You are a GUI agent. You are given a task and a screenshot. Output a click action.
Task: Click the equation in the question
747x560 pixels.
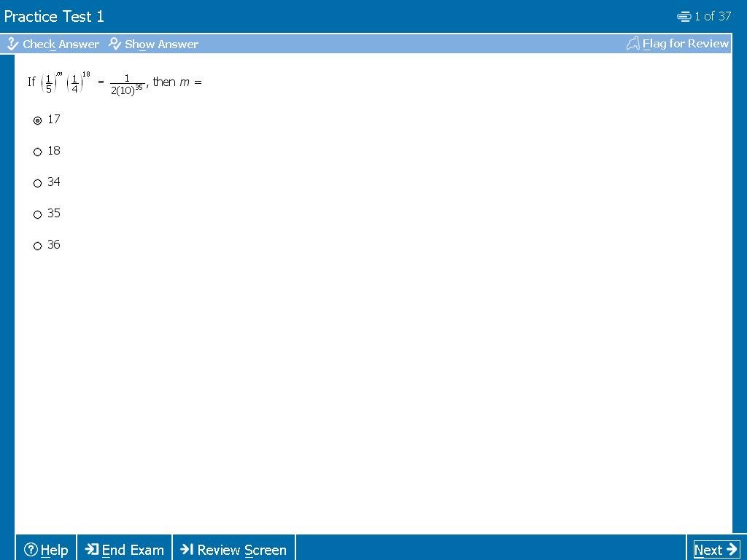pos(93,83)
